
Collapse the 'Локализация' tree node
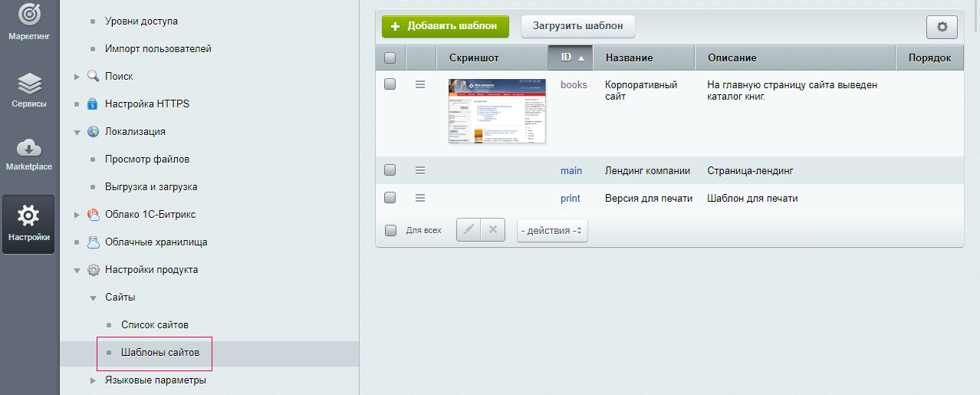pos(77,132)
